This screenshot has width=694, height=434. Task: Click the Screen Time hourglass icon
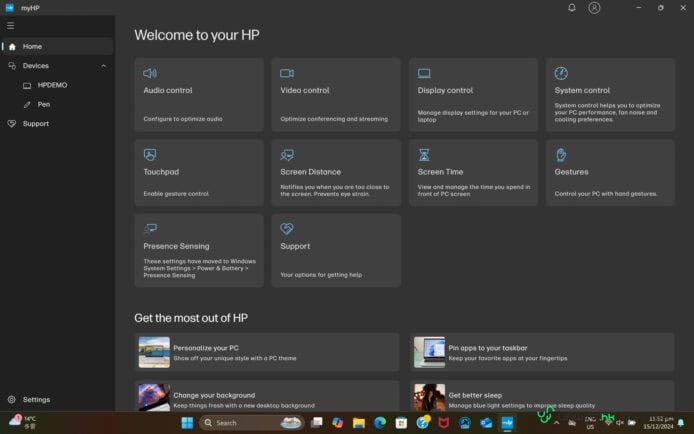click(x=424, y=155)
